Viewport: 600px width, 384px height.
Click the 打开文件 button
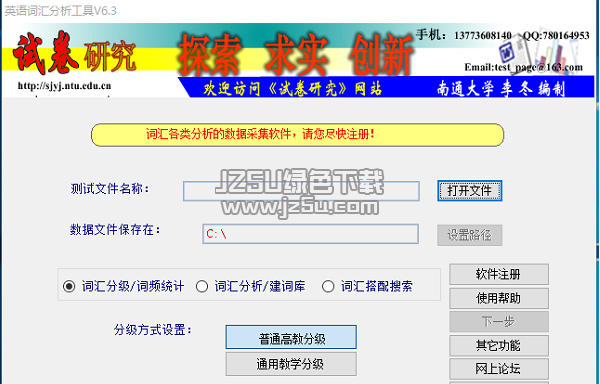470,190
